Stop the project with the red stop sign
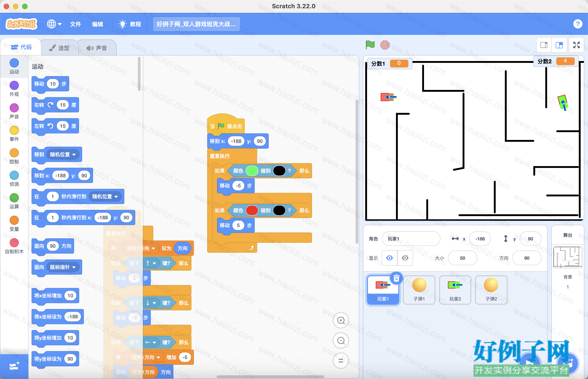This screenshot has height=379, width=588. click(x=385, y=45)
